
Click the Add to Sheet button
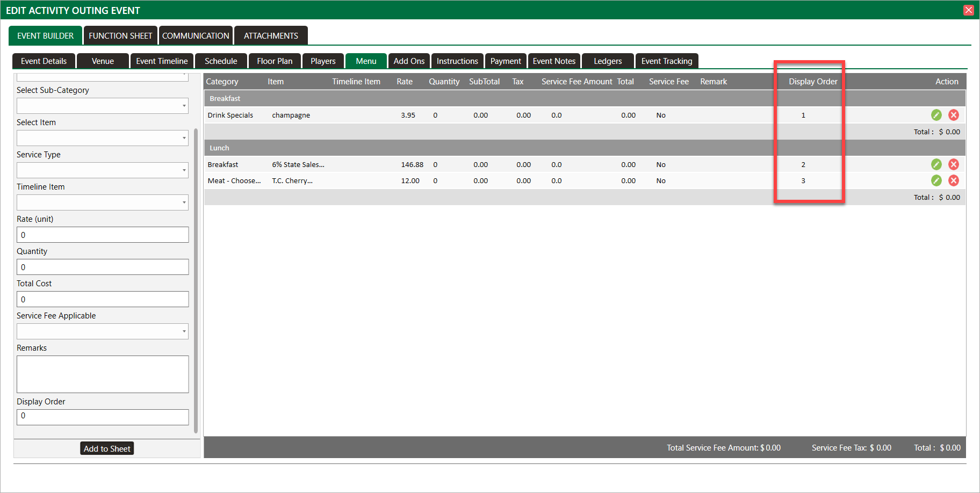[x=107, y=449]
